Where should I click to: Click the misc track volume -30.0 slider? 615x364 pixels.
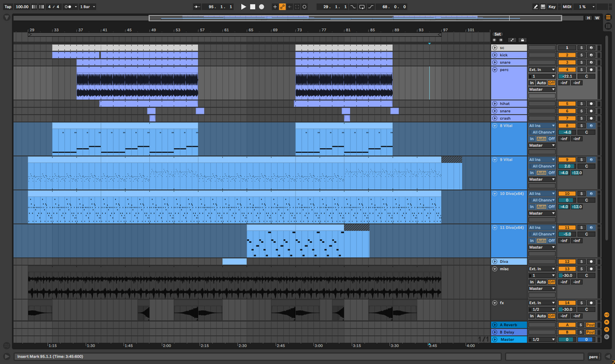[567, 275]
